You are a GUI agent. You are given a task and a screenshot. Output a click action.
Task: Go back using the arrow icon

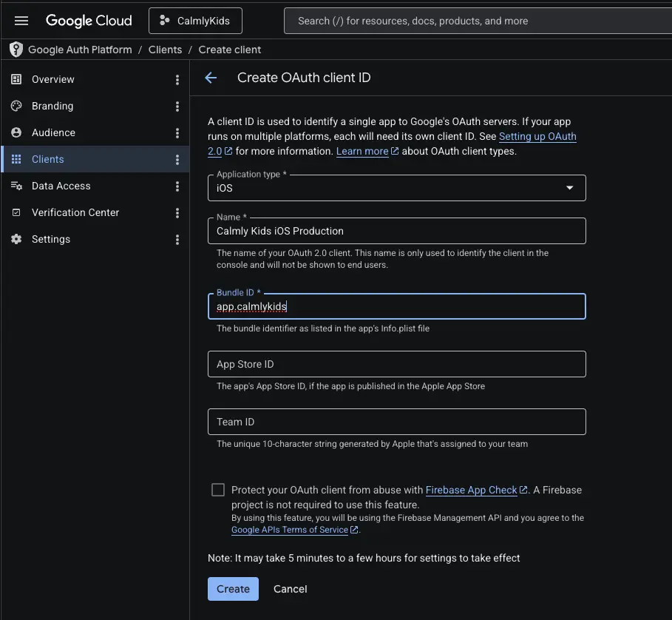pos(211,78)
